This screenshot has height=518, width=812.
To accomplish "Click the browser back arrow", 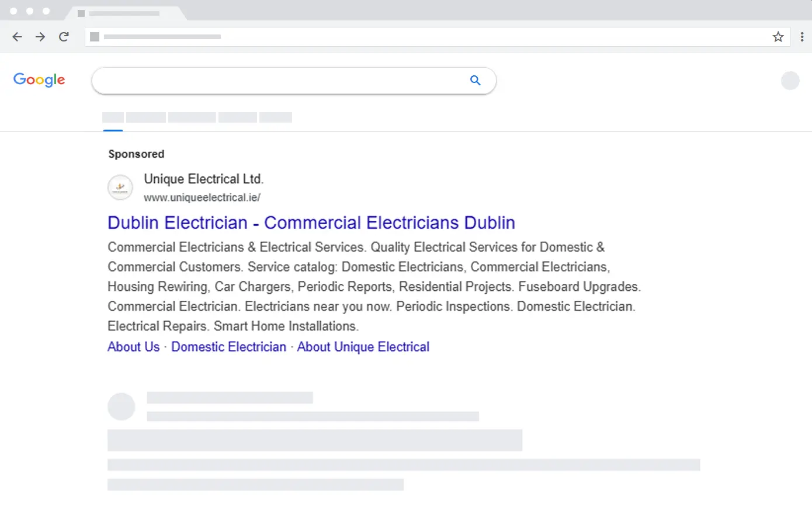I will [17, 36].
